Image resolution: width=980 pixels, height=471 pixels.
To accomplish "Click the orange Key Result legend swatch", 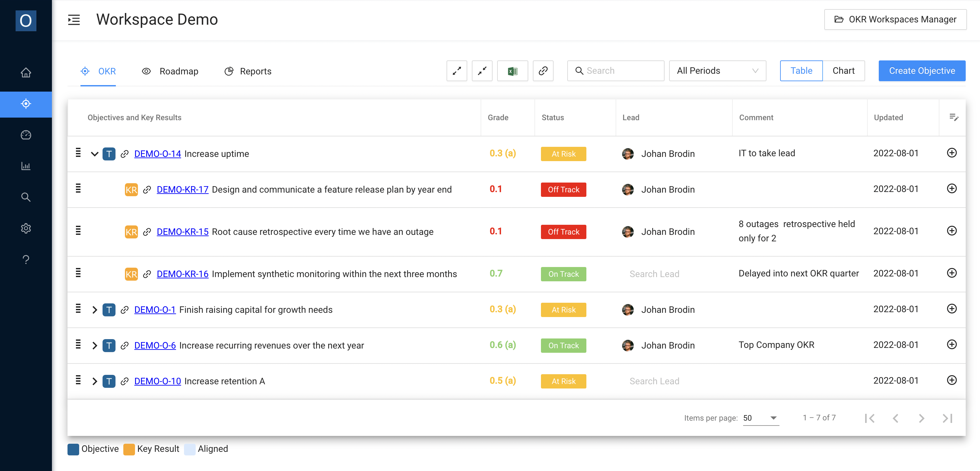I will (x=129, y=449).
